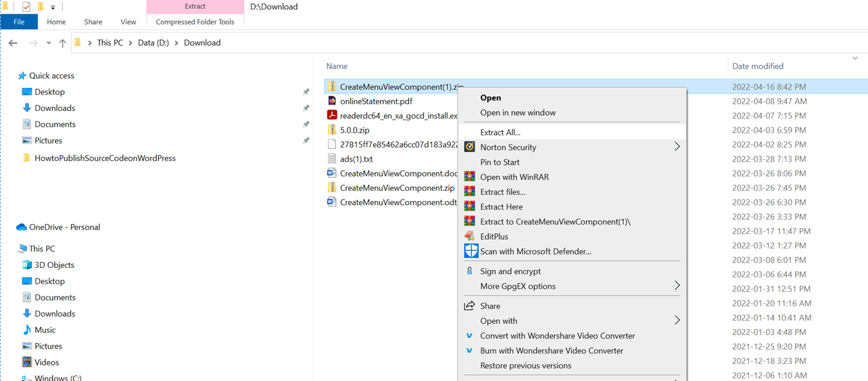The width and height of the screenshot is (868, 381).
Task: Click the Up one level arrow
Action: point(62,43)
